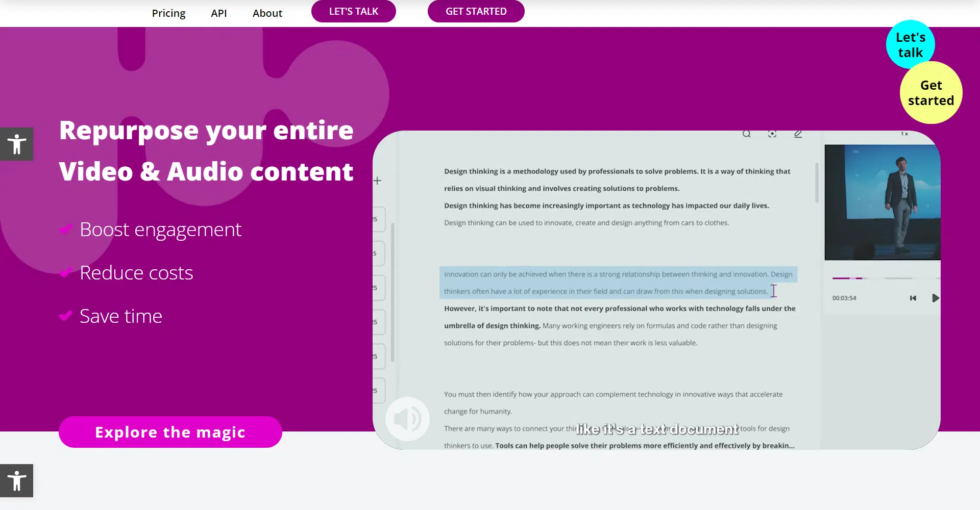Open the lower accessibility widget icon
Screen dimensions: 980x510
tap(16, 480)
